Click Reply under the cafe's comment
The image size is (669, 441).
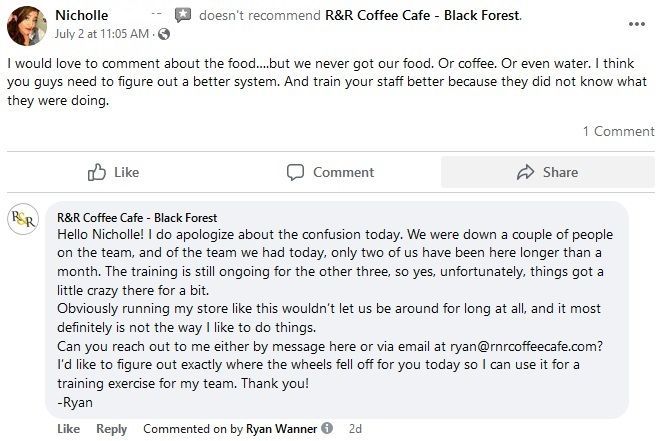coord(111,429)
